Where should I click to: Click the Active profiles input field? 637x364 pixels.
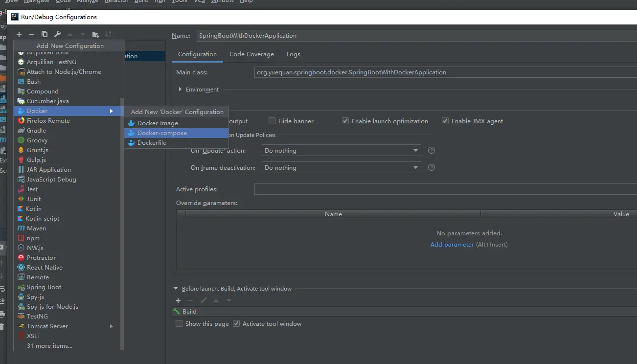coord(445,189)
